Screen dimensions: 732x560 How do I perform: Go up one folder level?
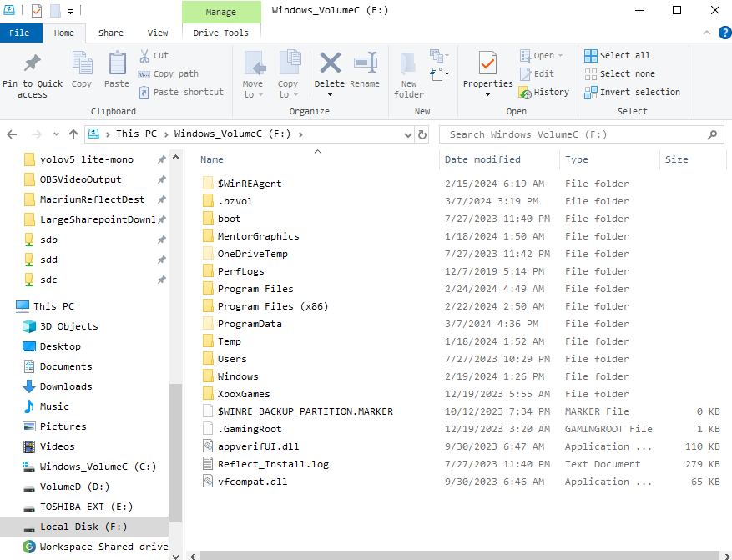coord(73,134)
